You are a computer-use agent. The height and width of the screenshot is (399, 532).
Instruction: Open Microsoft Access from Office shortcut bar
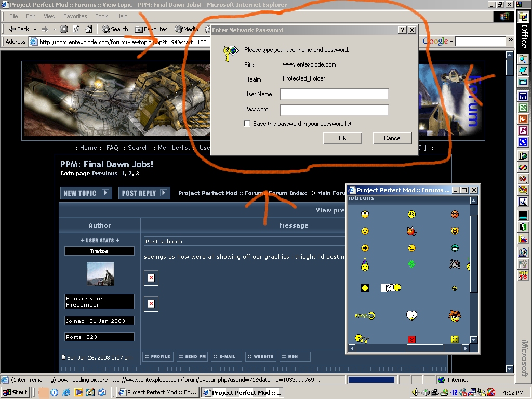click(x=523, y=130)
